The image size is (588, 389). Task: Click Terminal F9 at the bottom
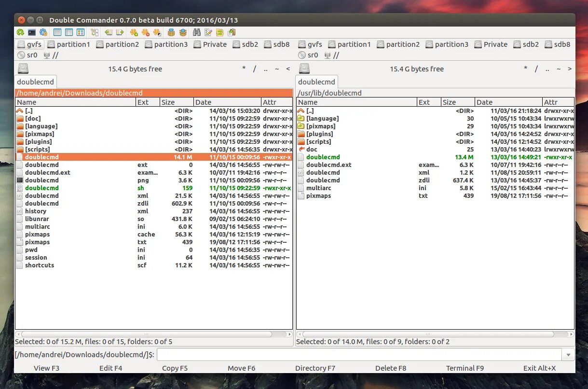point(464,368)
